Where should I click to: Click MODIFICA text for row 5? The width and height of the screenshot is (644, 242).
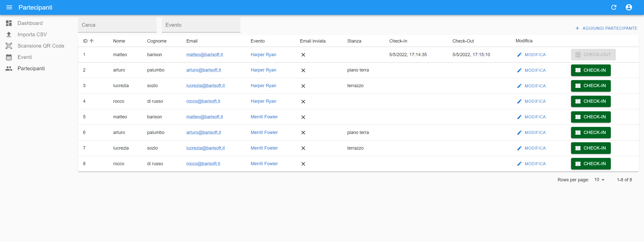(x=535, y=117)
